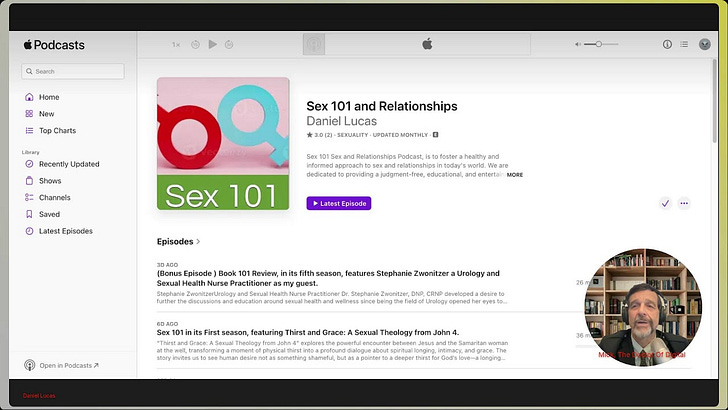
Task: Select Recently Updated in Library
Action: click(x=69, y=164)
